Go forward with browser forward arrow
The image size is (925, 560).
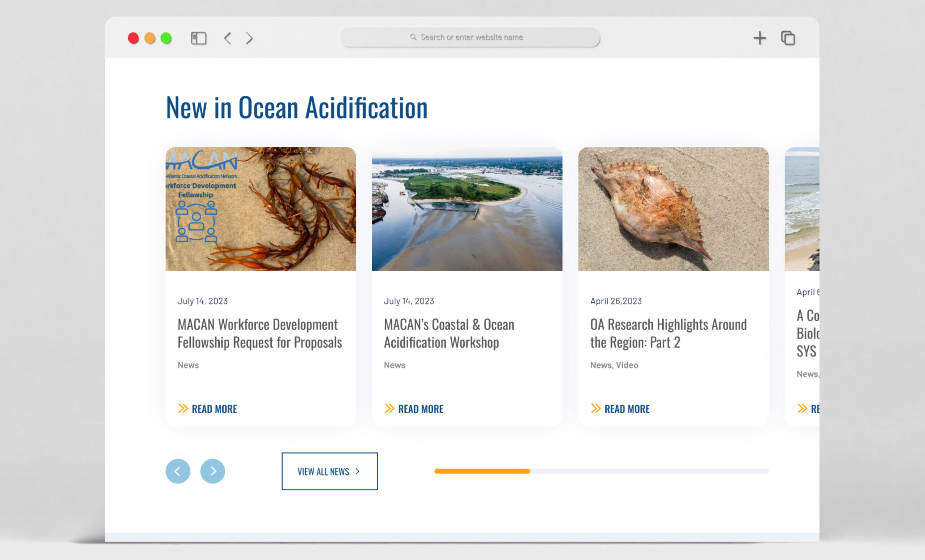coord(249,38)
